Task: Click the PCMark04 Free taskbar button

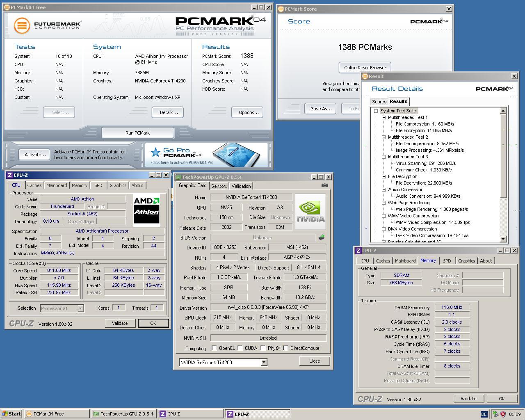Action: pyautogui.click(x=57, y=414)
